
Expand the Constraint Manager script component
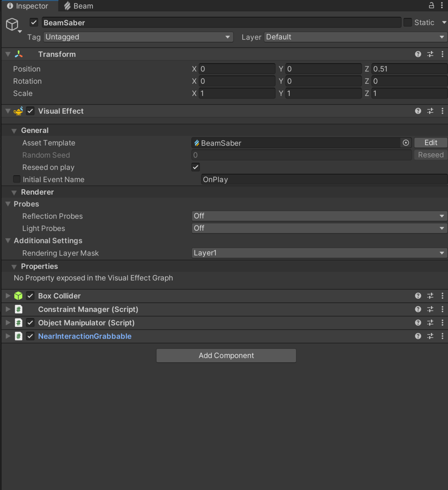(8, 309)
